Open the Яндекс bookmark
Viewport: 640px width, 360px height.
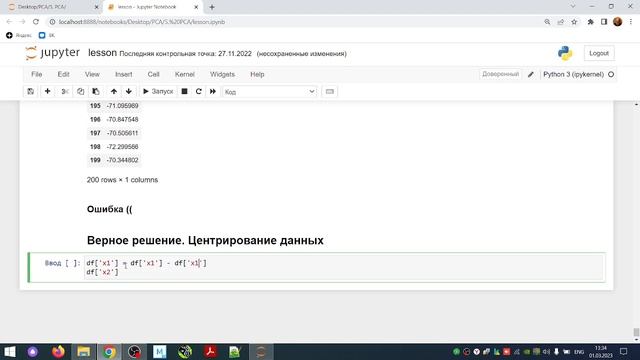[x=19, y=36]
